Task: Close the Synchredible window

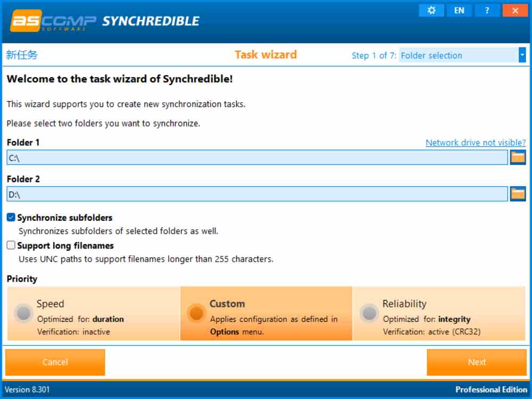Action: tap(515, 11)
